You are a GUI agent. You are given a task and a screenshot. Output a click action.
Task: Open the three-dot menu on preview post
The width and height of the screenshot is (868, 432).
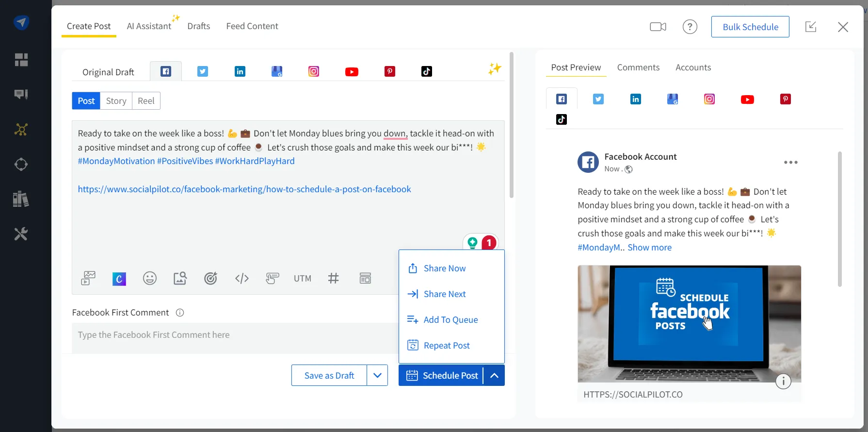tap(791, 163)
